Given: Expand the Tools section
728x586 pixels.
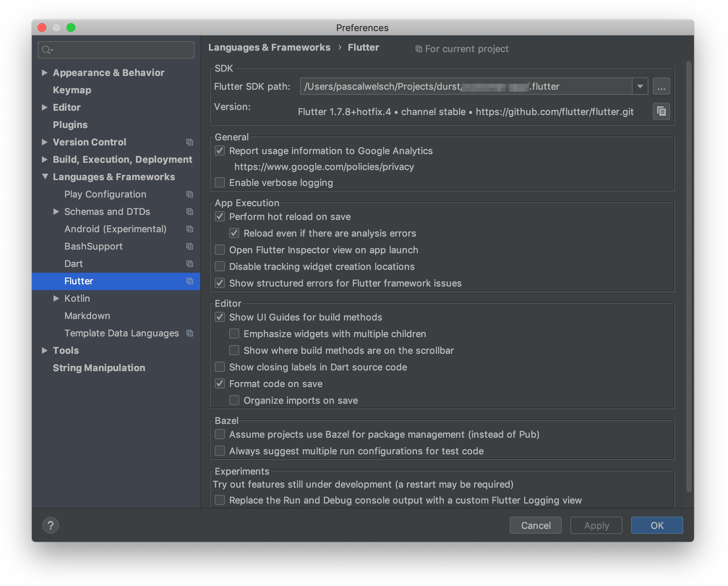Looking at the screenshot, I should 44,351.
